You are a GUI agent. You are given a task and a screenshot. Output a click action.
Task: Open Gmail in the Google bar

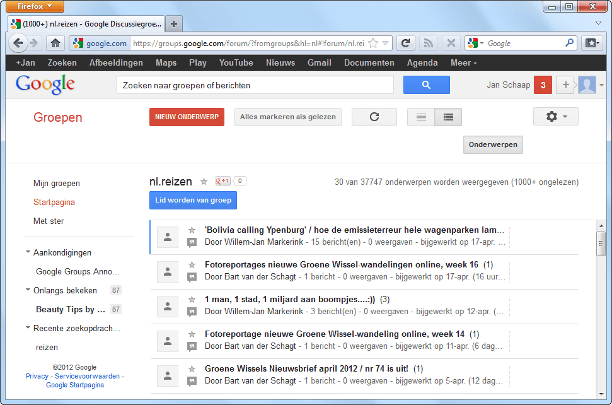click(319, 63)
